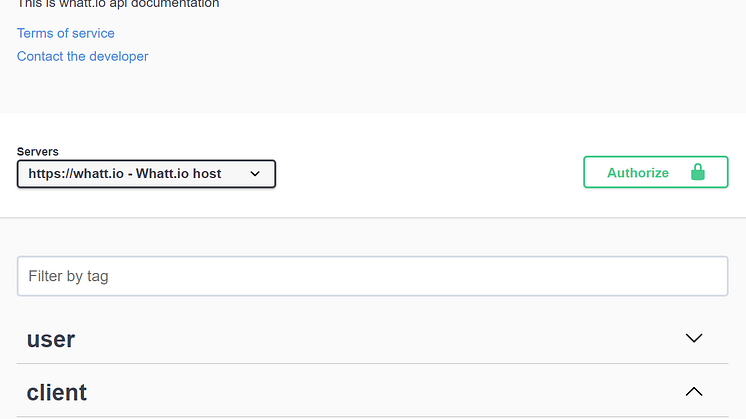
Task: Click the whatt.io api documentation description text
Action: 118,4
